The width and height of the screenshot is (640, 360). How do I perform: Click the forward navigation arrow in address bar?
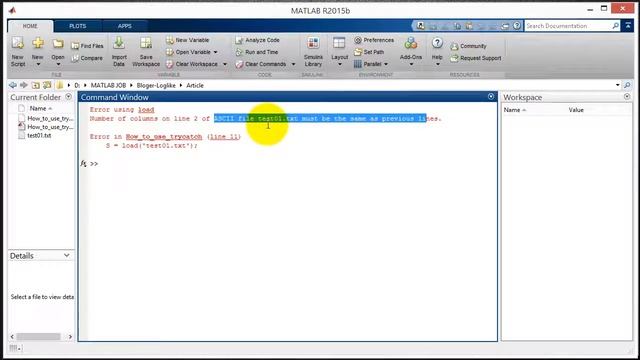(x=24, y=85)
